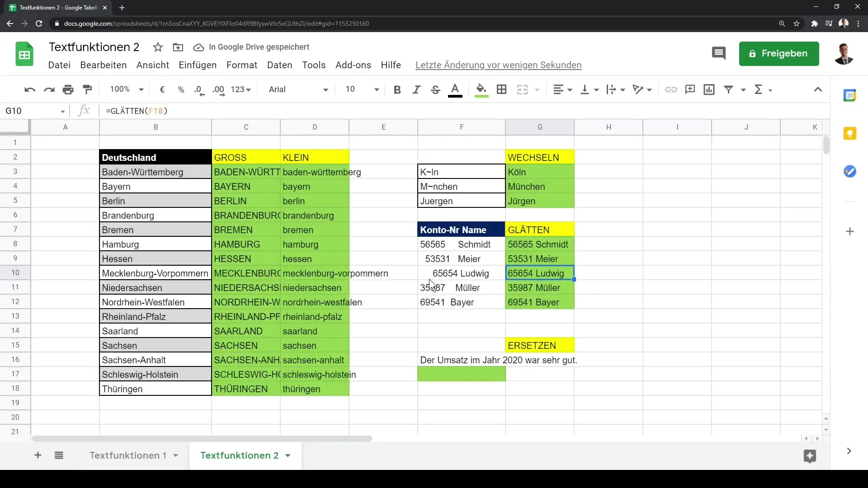Merge cells button
The image size is (868, 488).
[522, 89]
